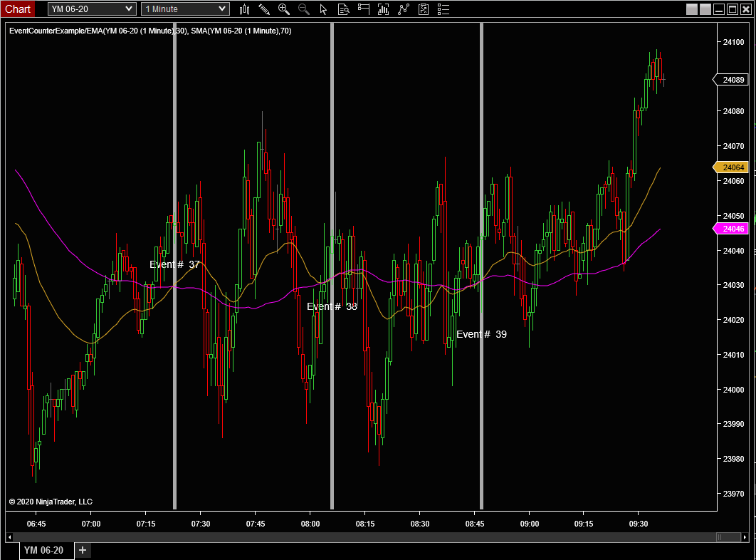
Task: Click the Chart title label
Action: coord(18,9)
